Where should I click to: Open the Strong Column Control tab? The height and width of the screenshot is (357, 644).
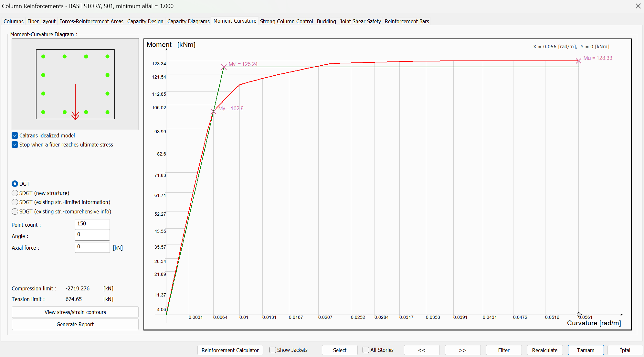pos(286,21)
